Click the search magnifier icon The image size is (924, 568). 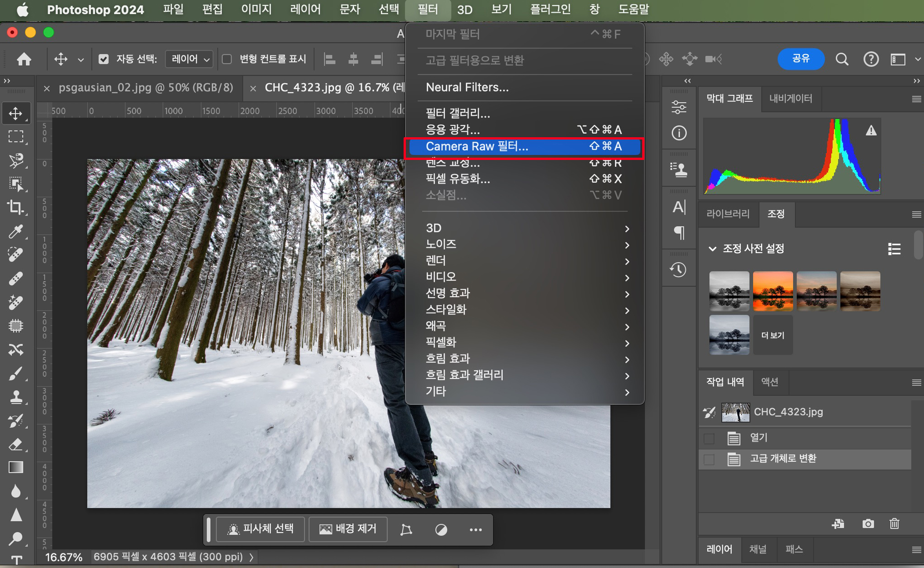(x=842, y=59)
